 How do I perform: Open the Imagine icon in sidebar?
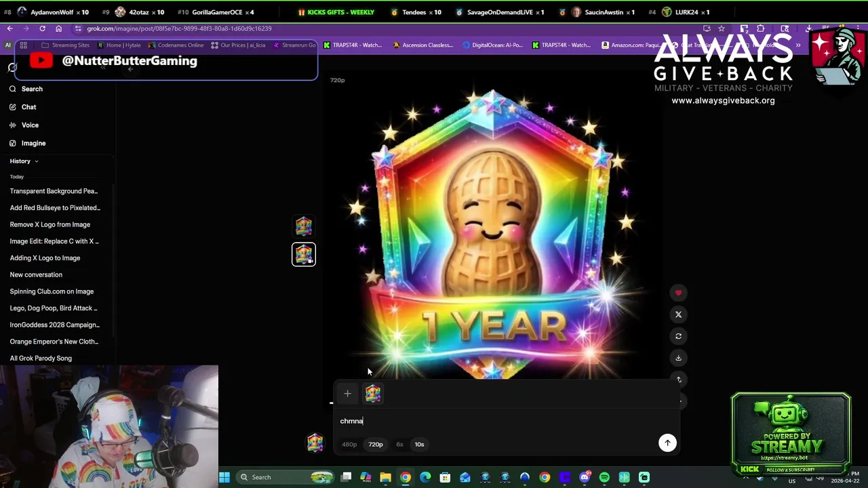tap(13, 143)
